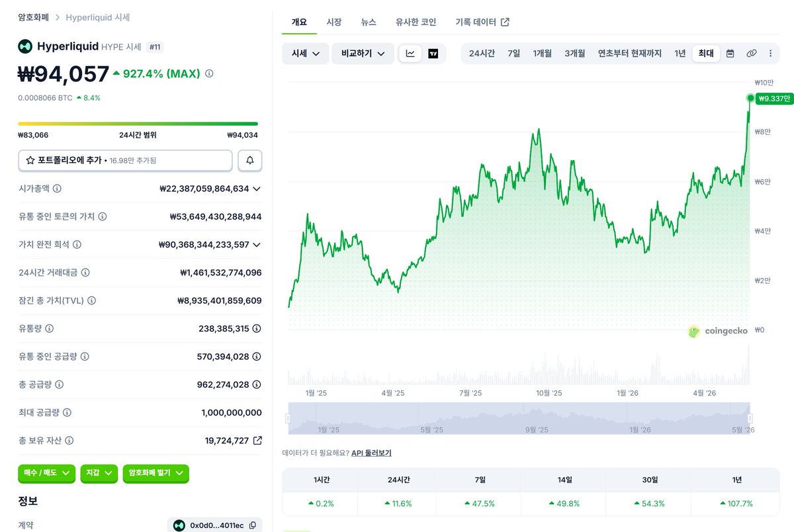This screenshot has width=794, height=532.
Task: Click the #11 rank badge
Action: tap(155, 47)
